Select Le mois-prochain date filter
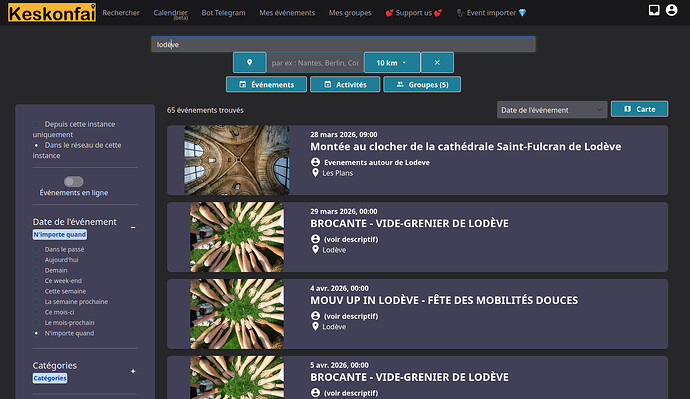The height and width of the screenshot is (399, 690). [37, 323]
